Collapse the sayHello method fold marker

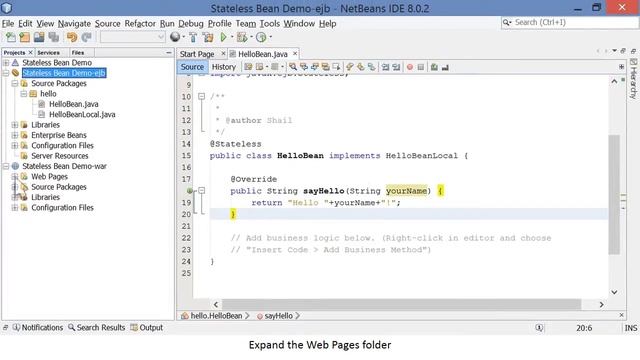coord(201,191)
